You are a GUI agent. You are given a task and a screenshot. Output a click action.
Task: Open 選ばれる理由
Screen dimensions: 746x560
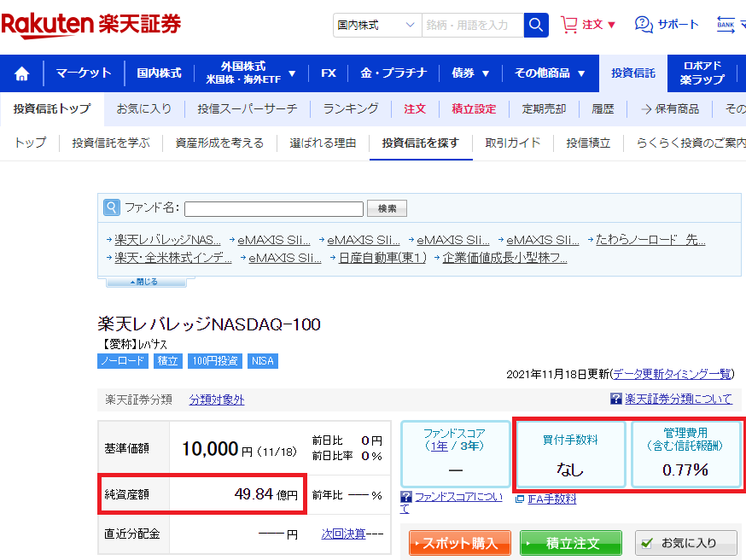tap(323, 143)
